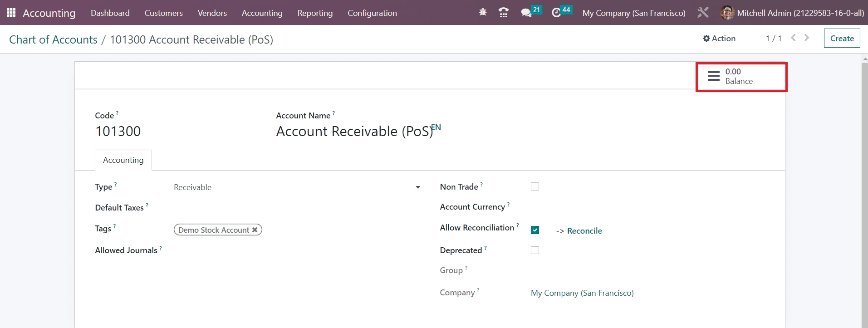Open the Action dropdown menu

point(719,39)
